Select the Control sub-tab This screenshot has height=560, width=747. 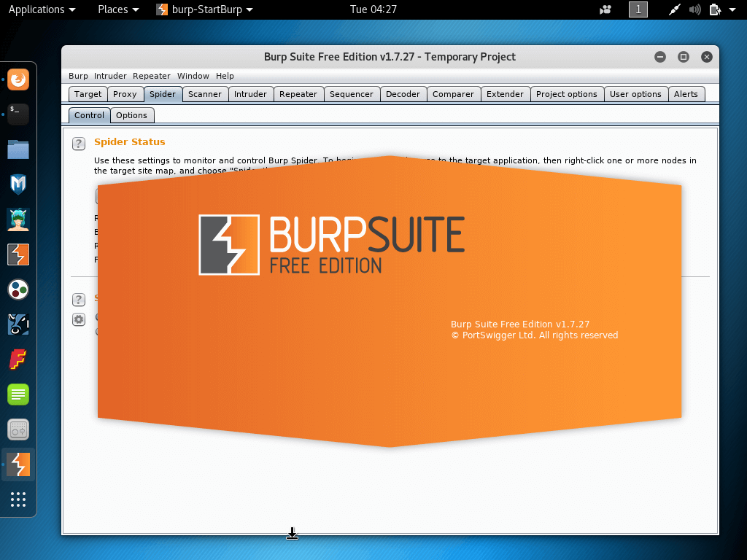coord(89,115)
